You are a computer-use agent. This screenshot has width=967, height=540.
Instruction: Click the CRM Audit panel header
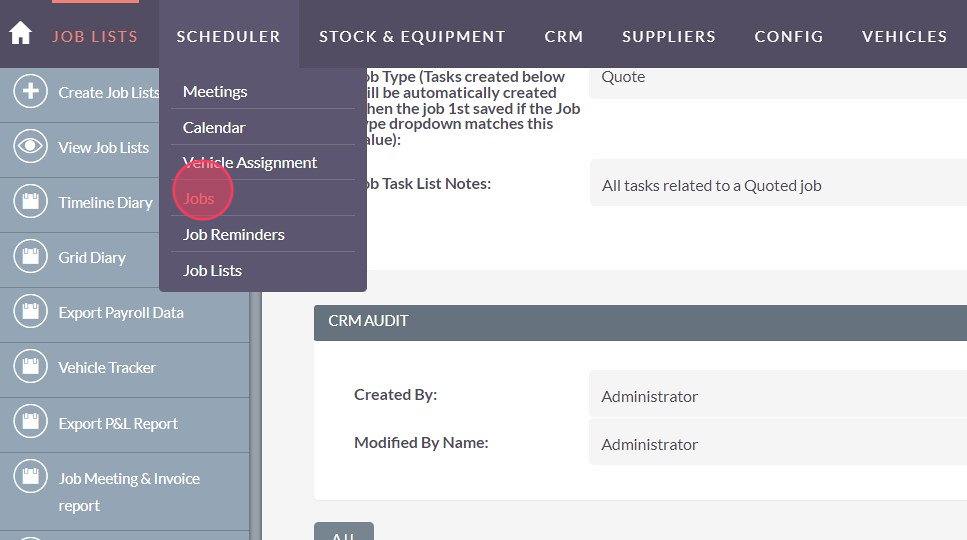[640, 322]
